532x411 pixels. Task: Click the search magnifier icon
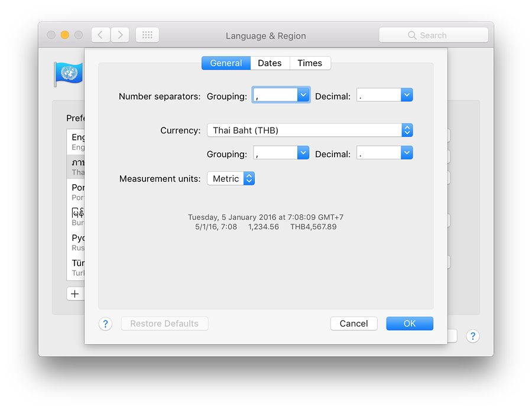coord(412,35)
